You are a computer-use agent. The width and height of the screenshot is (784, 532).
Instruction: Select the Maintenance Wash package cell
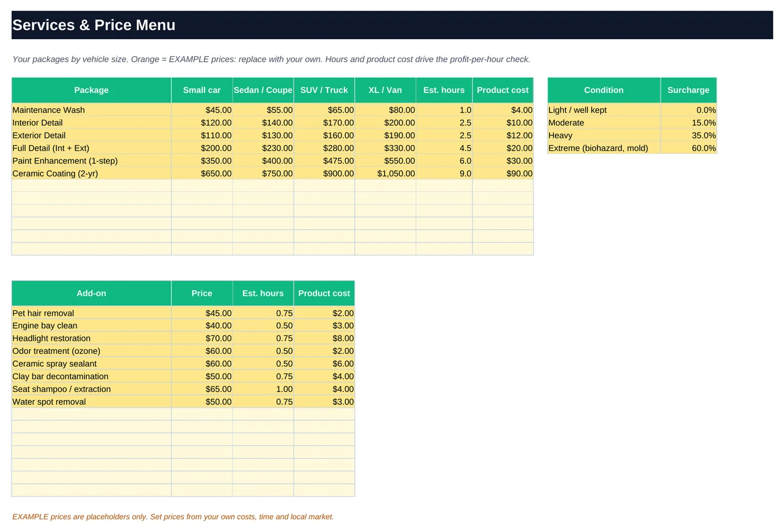coord(91,110)
